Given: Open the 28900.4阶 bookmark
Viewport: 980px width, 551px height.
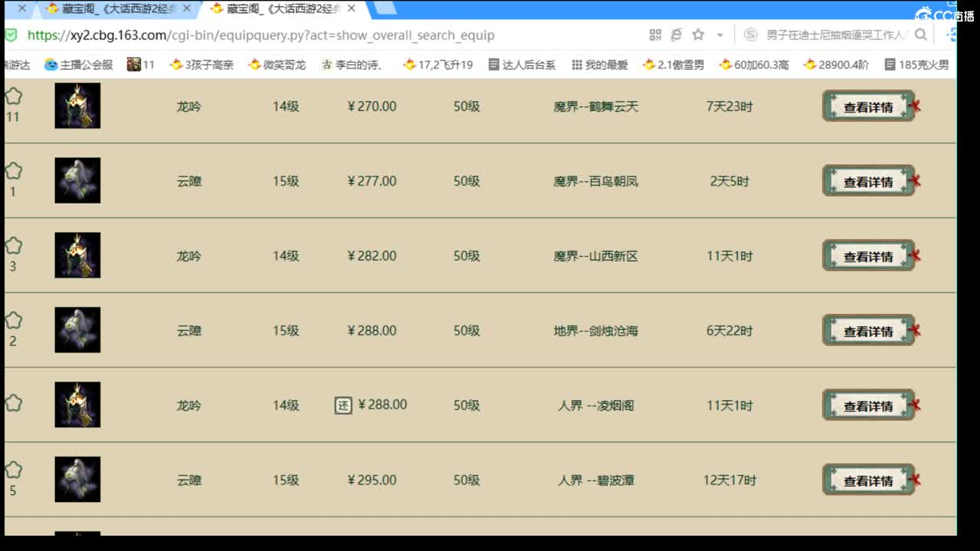Looking at the screenshot, I should (x=837, y=65).
